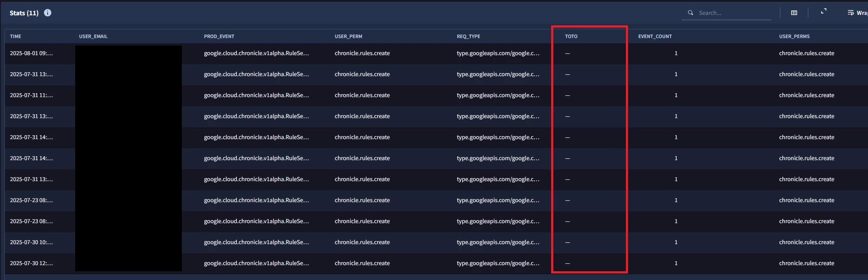Click EVENT_COUNT 1 in 2025-07-31 11 row

pos(676,95)
